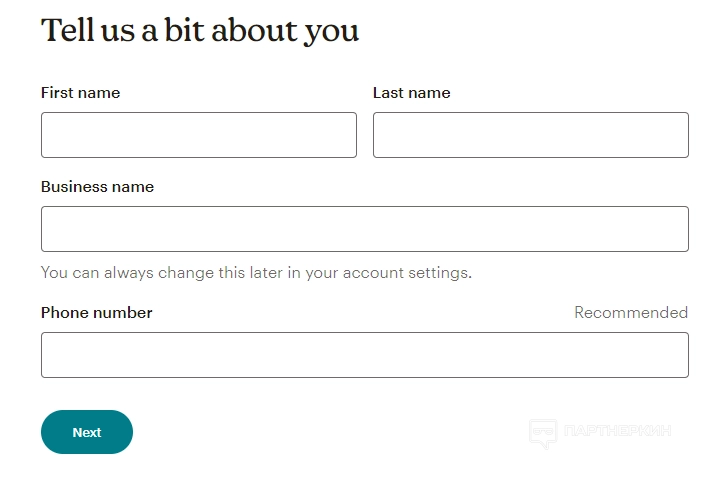
Task: Click the ПАРТНЕРКИН watermark text
Action: tap(617, 432)
